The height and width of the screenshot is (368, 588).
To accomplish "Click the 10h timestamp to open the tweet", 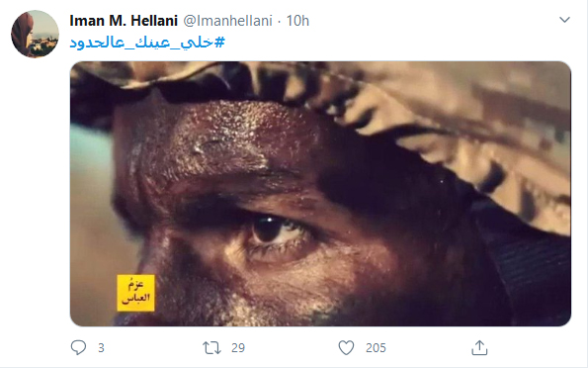I will (x=297, y=21).
